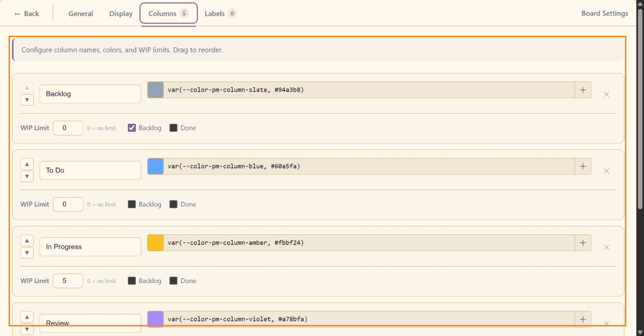Click the plus button on Review color row
The width and height of the screenshot is (644, 336).
[x=583, y=319]
